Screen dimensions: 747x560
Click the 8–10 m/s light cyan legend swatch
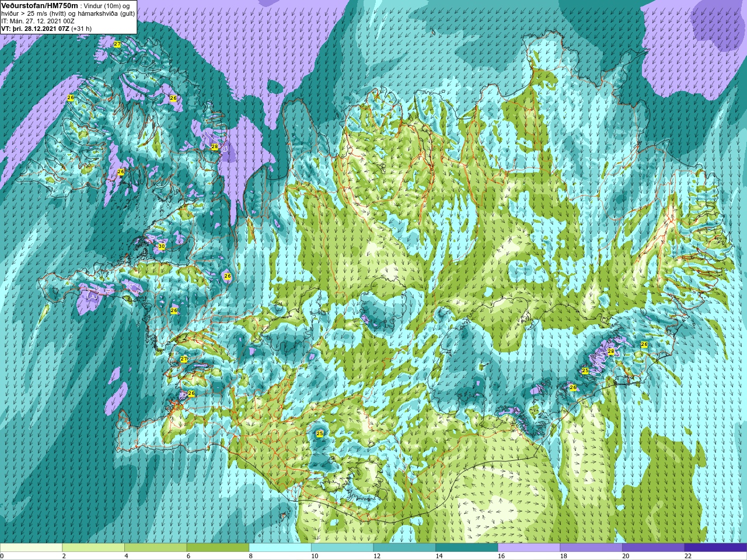click(280, 547)
